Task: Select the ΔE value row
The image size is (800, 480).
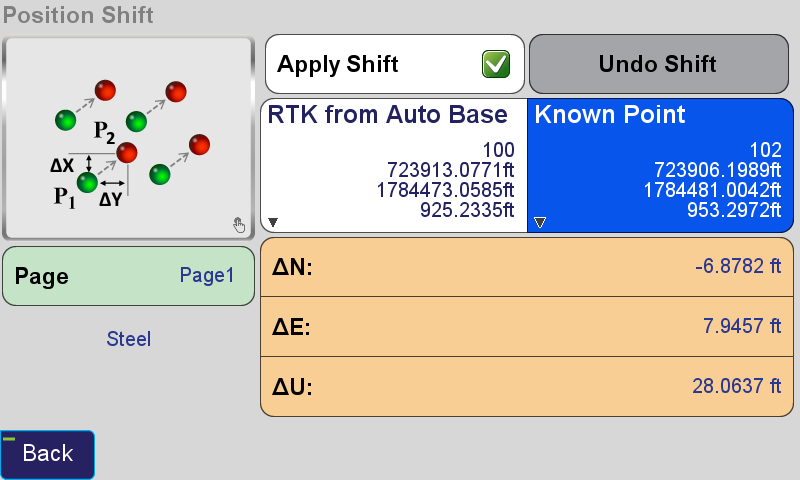Action: [527, 326]
